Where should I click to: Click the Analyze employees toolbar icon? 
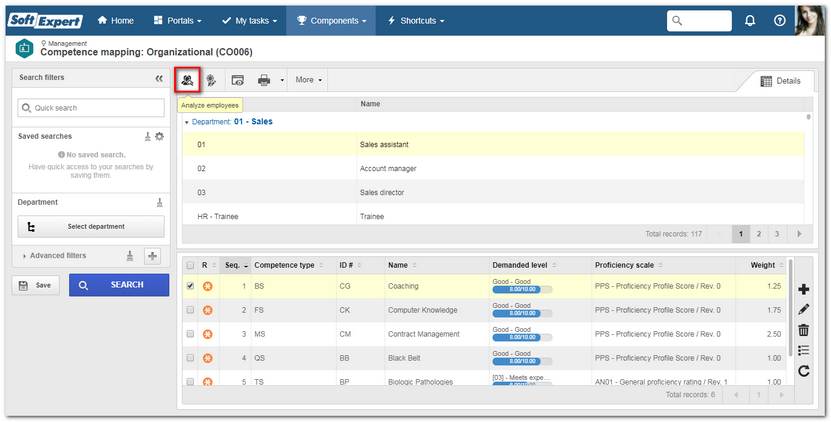187,81
